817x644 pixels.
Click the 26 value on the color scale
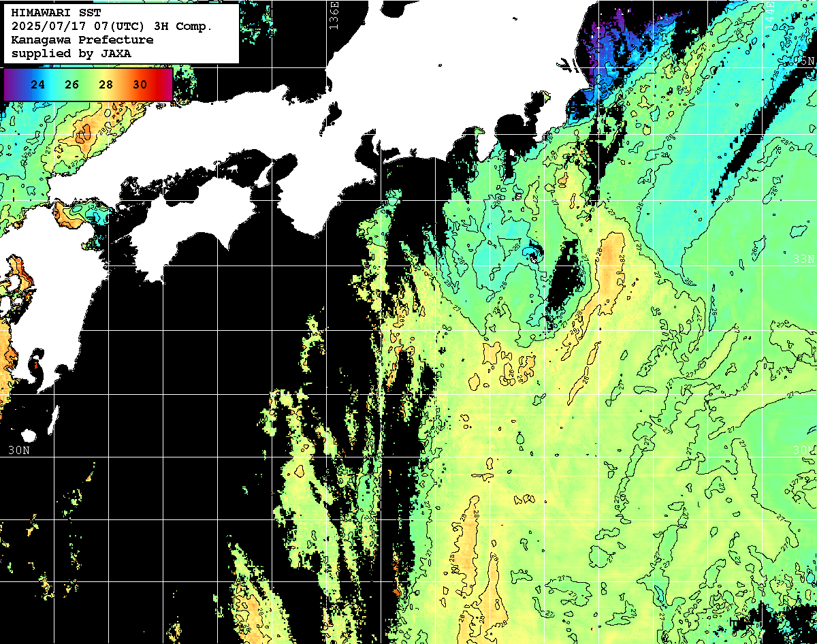pyautogui.click(x=72, y=85)
